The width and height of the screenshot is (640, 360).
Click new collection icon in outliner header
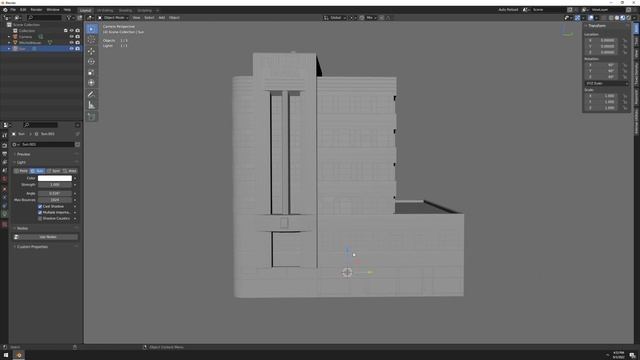(x=80, y=18)
